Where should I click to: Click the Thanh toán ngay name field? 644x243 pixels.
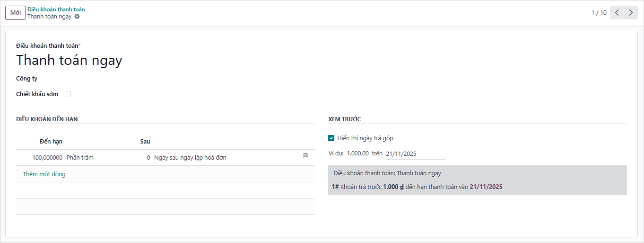69,61
